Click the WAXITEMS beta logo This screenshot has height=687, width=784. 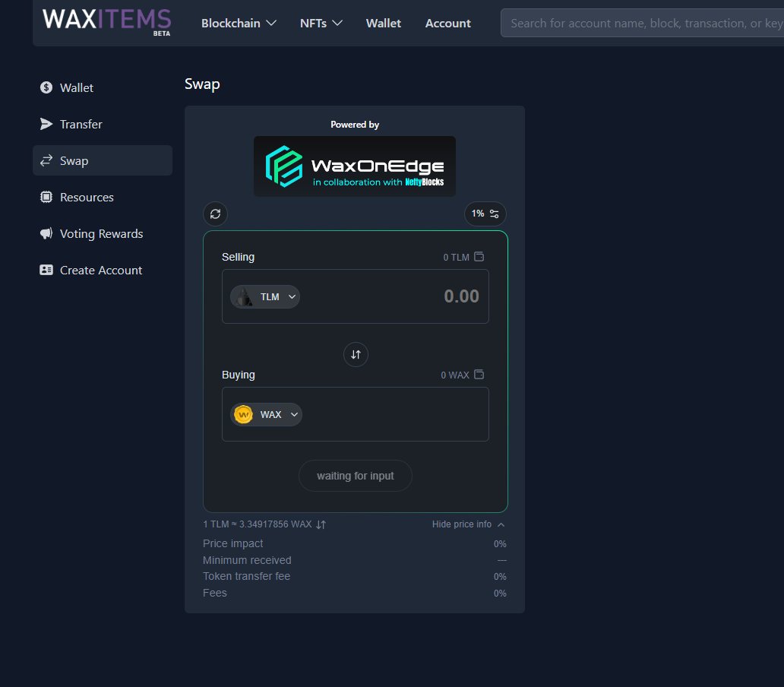coord(106,22)
